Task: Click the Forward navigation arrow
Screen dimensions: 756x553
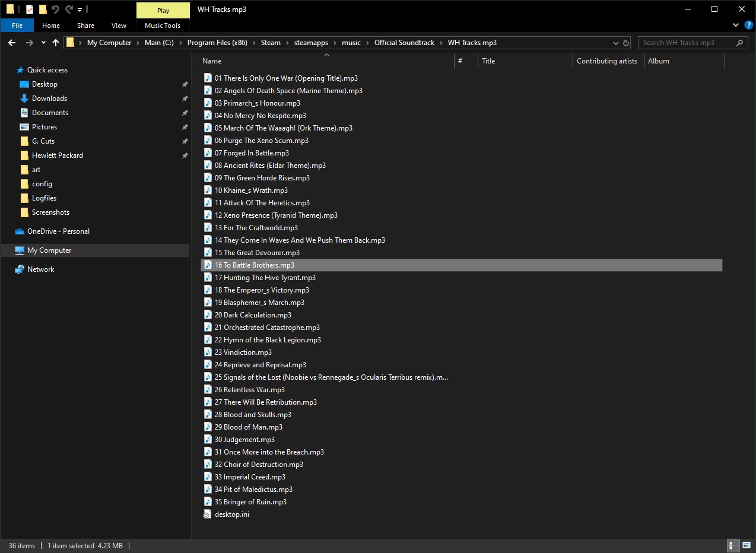Action: click(28, 43)
